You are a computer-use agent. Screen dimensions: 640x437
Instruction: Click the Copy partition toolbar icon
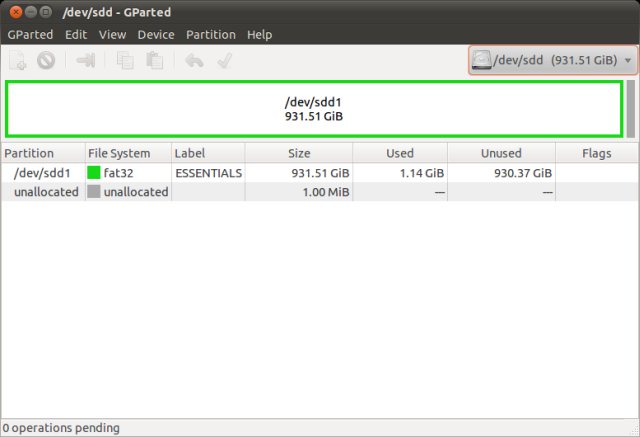(125, 61)
